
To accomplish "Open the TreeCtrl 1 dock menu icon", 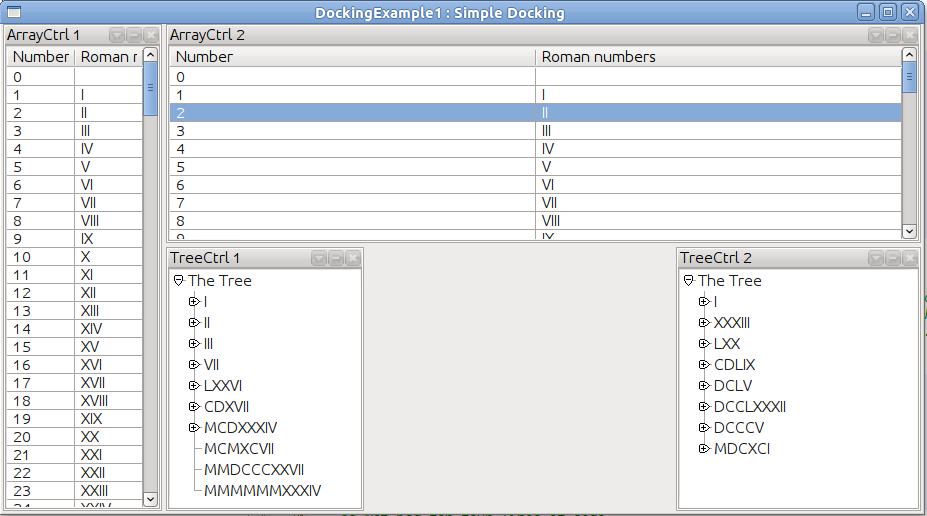I will pos(319,258).
